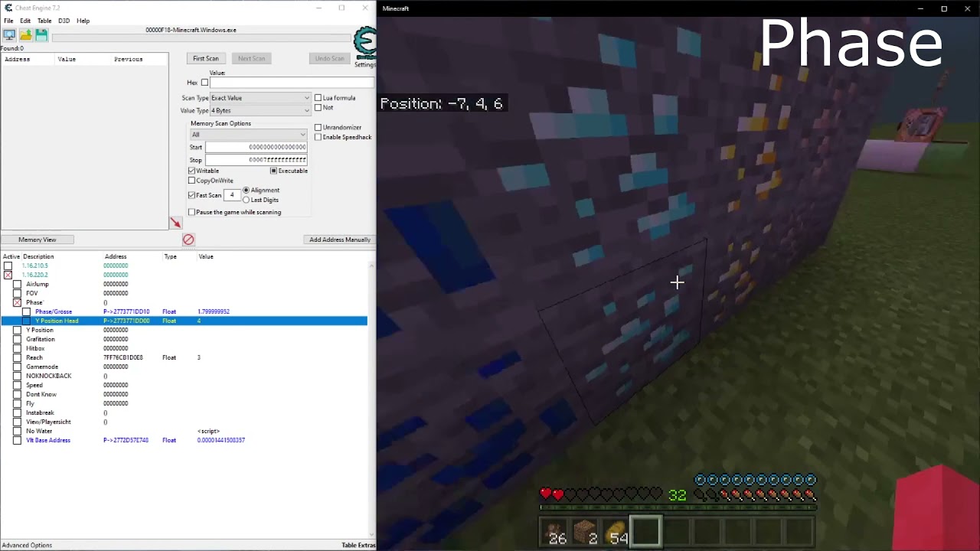Select the Instabreak entry
Image resolution: width=980 pixels, height=551 pixels.
(x=184, y=412)
